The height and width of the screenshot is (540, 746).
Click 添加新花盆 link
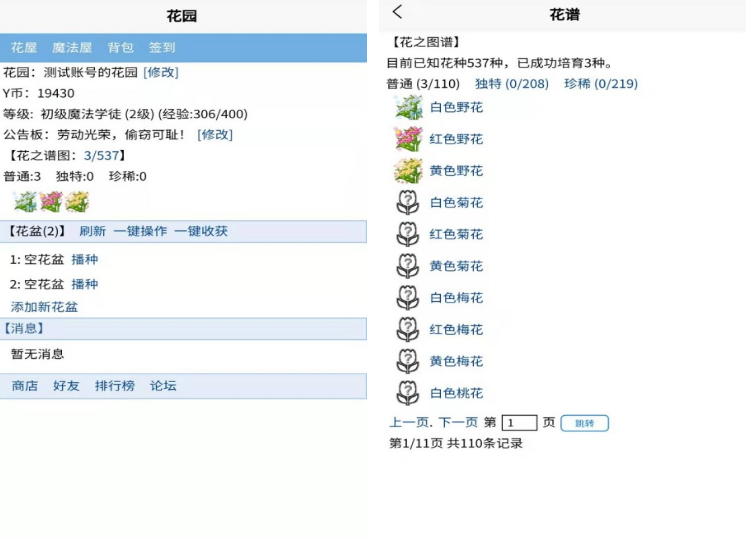click(44, 307)
